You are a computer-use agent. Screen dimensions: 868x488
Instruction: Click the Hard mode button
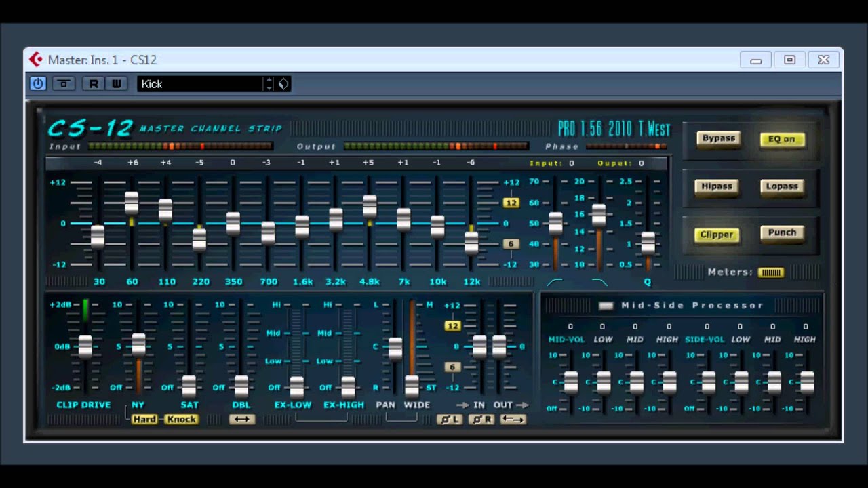(144, 420)
